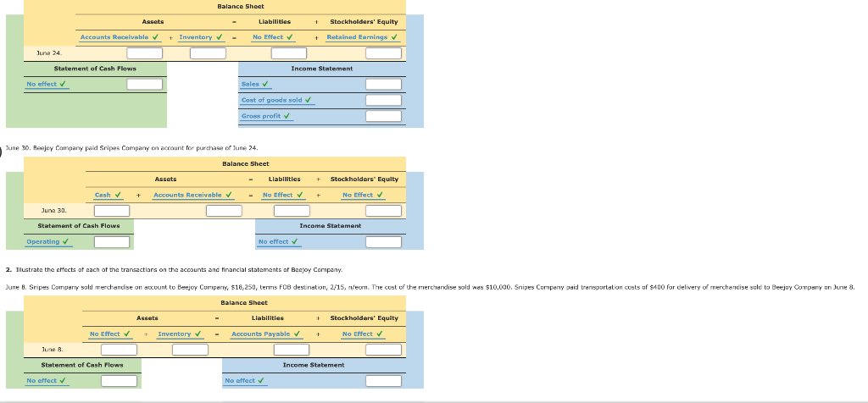868x403 pixels.
Task: Open the stockholders' equity No Effect dropdown for June 8
Action: tap(363, 334)
